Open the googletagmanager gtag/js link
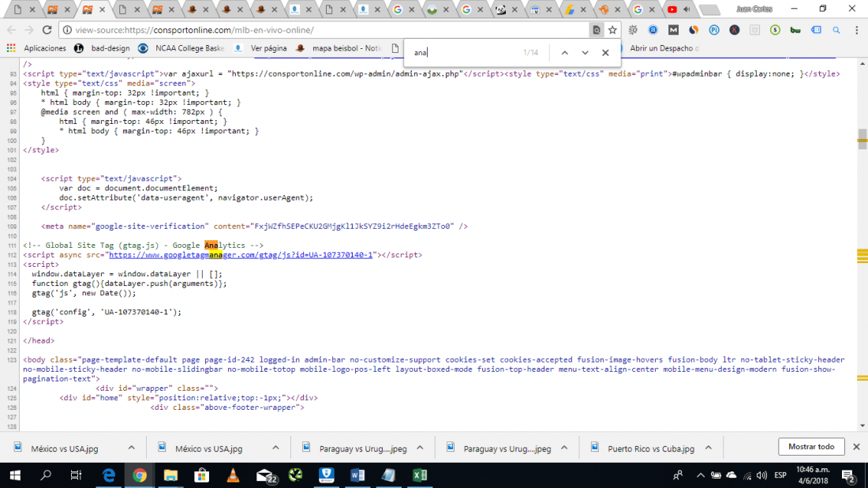This screenshot has width=868, height=488. click(241, 255)
